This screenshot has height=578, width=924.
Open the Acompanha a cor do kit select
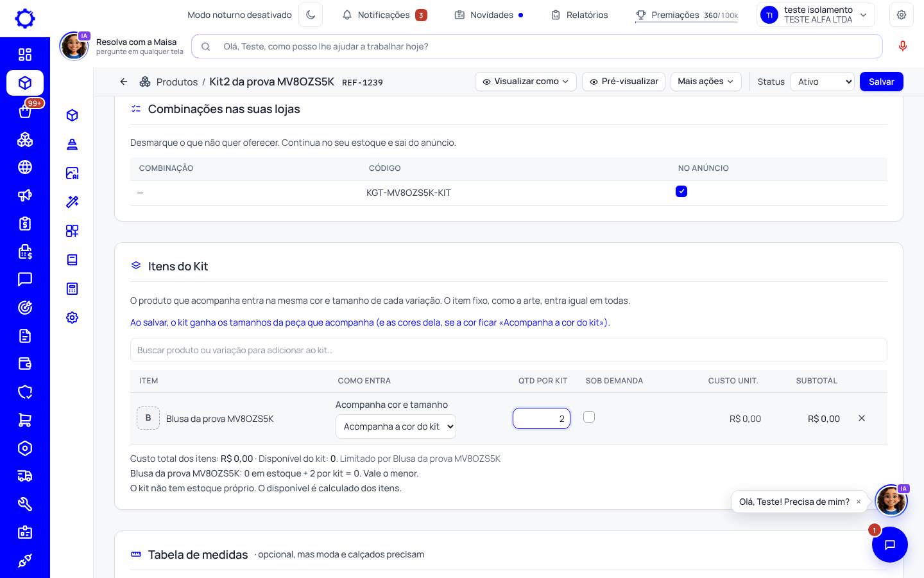pos(396,426)
